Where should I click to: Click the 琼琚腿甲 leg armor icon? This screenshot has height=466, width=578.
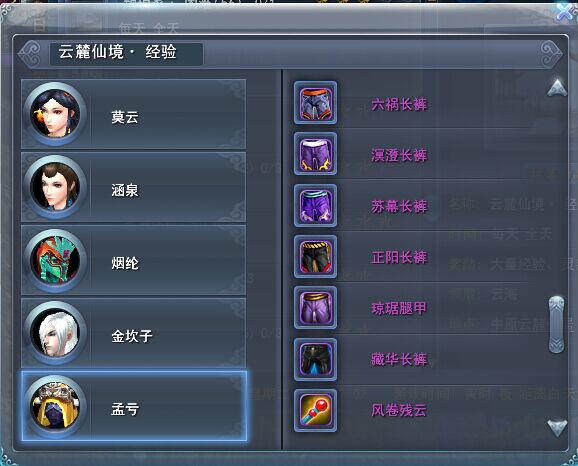coord(315,307)
